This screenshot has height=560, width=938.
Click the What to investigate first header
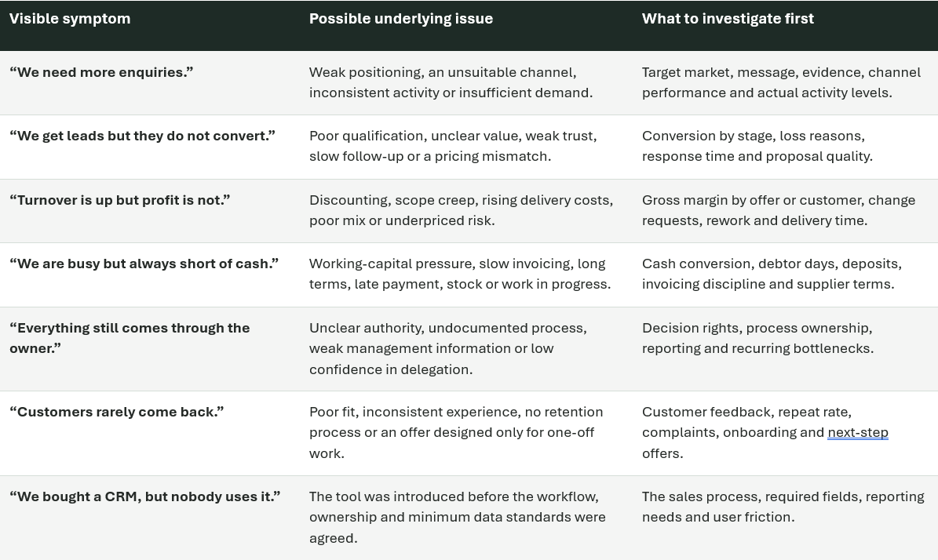pos(728,19)
